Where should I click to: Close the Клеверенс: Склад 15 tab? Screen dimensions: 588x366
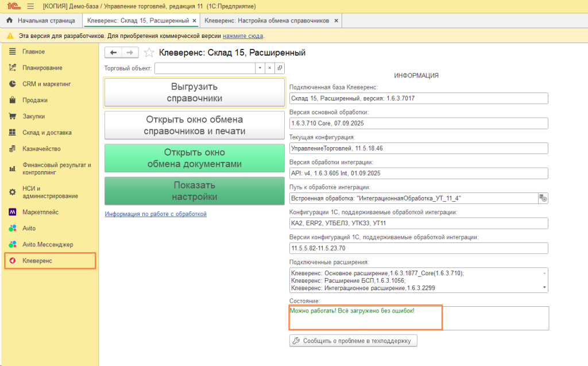tap(194, 21)
